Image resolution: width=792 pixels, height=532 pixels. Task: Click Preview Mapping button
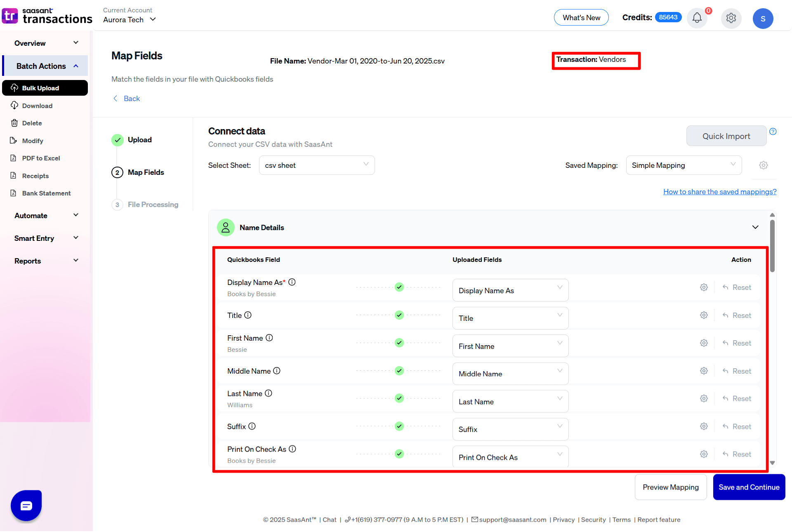[670, 487]
